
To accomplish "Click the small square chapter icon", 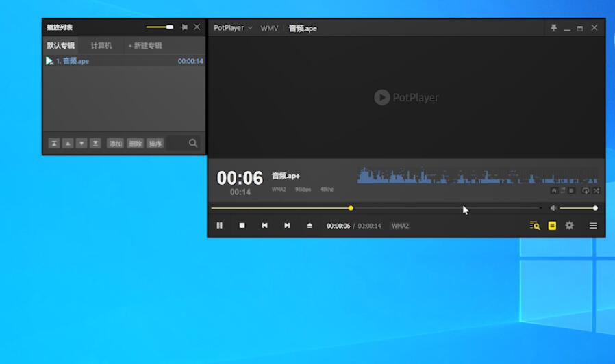I will click(571, 191).
